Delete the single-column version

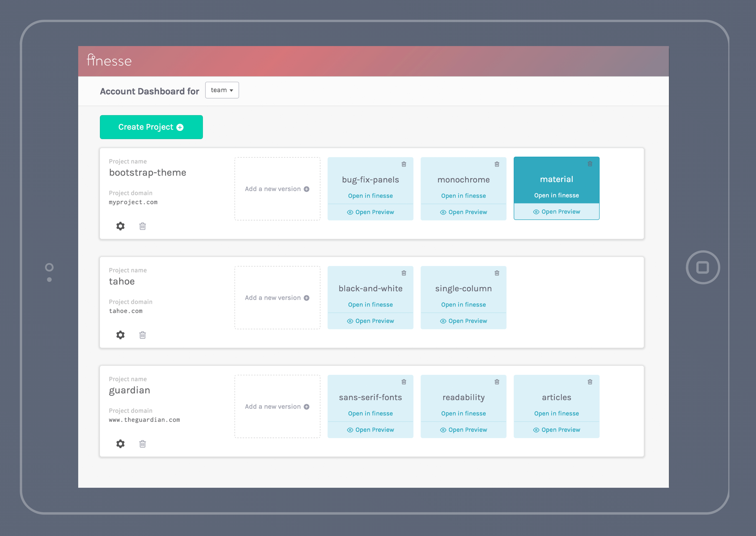[x=497, y=273]
